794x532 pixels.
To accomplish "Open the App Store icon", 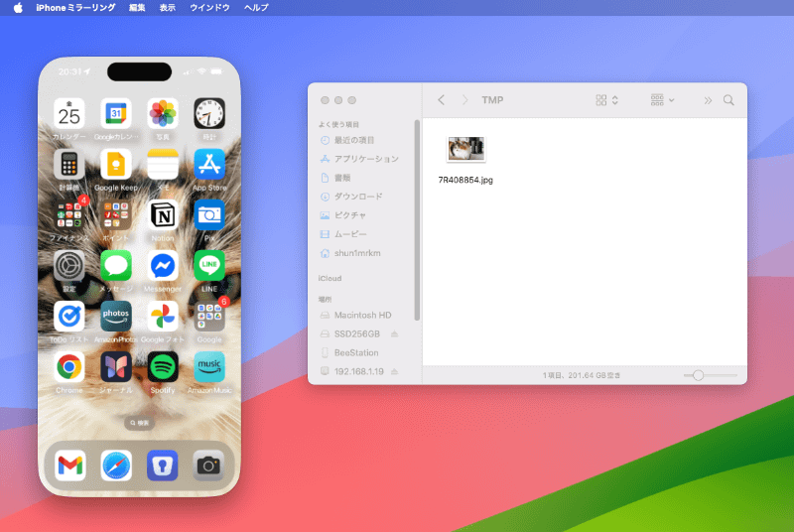I will tap(209, 165).
